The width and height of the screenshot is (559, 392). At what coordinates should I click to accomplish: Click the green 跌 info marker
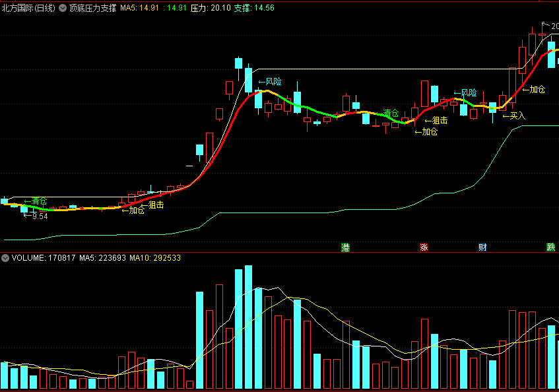click(551, 247)
